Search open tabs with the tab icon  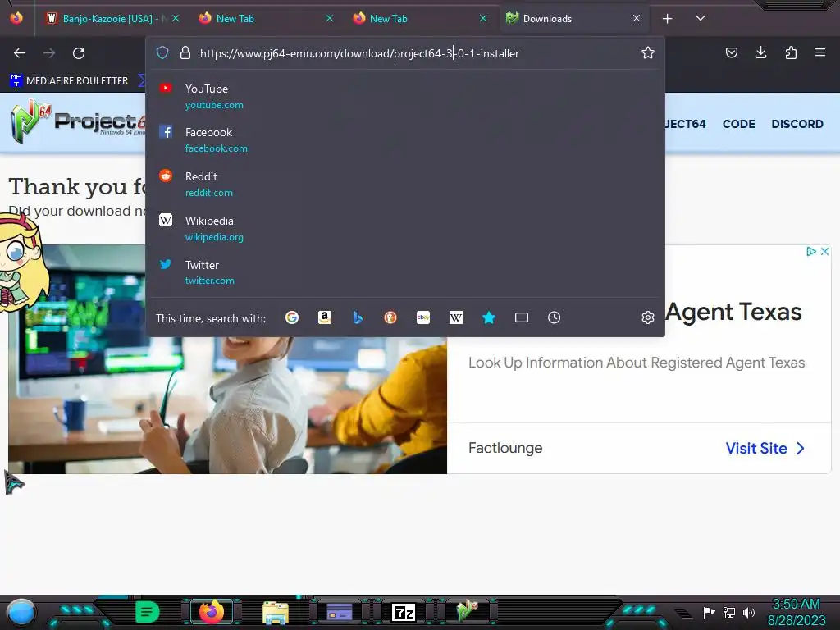coord(521,317)
